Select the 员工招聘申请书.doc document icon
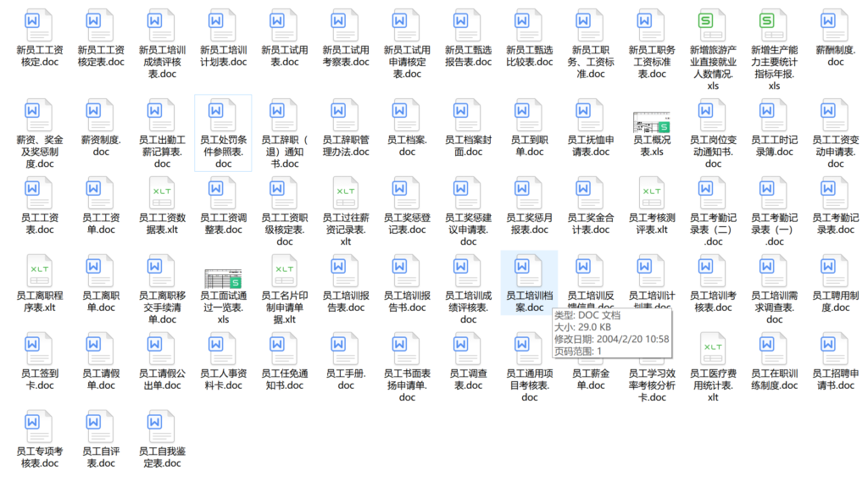The height and width of the screenshot is (504, 868). (836, 350)
